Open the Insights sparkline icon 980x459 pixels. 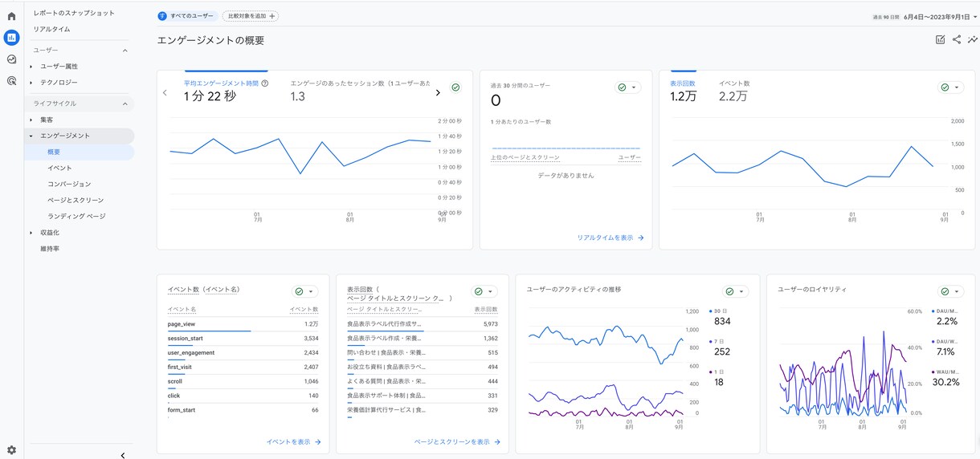(972, 39)
